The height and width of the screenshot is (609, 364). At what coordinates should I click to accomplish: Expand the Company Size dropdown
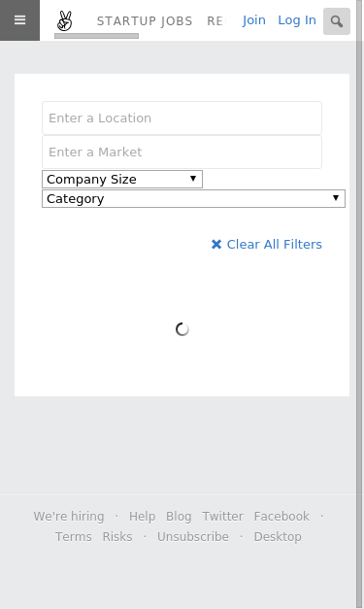122,179
